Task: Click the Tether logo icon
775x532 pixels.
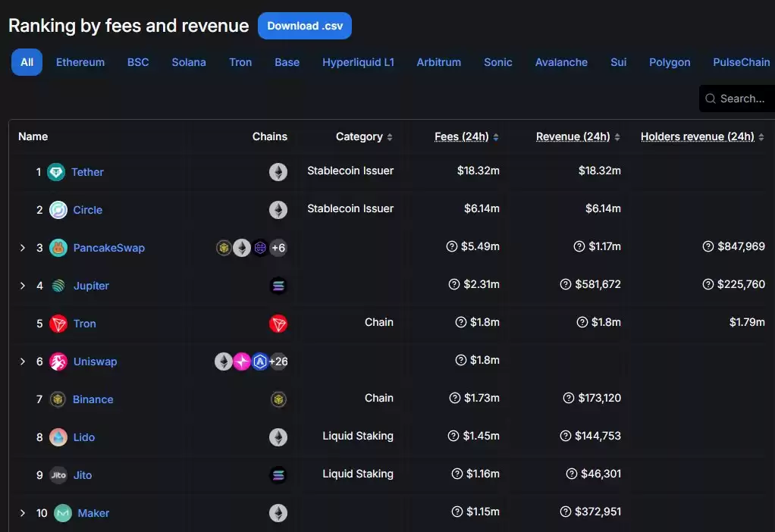Action: (x=56, y=172)
